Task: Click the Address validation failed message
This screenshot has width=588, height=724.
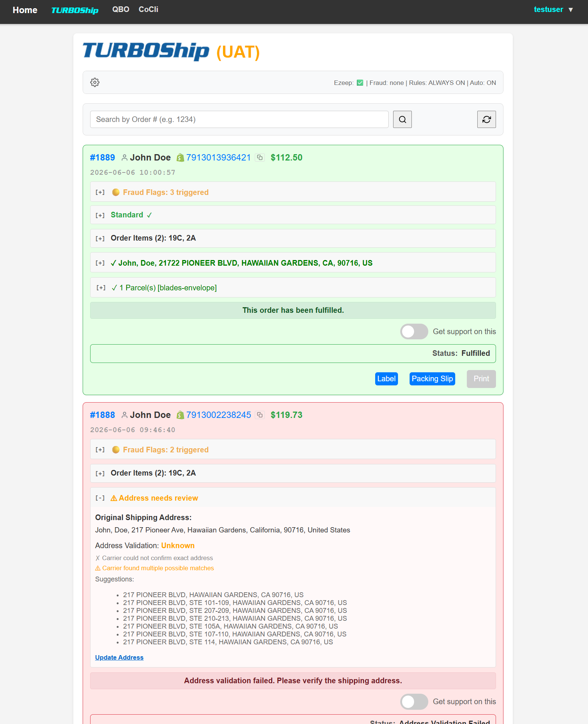Action: pyautogui.click(x=293, y=681)
